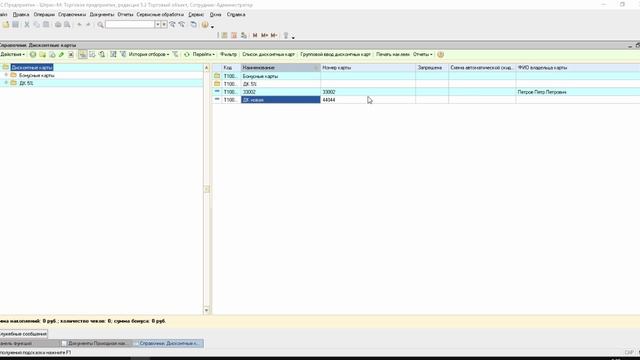
Task: Click the cut scissors icon
Action: tap(27, 24)
